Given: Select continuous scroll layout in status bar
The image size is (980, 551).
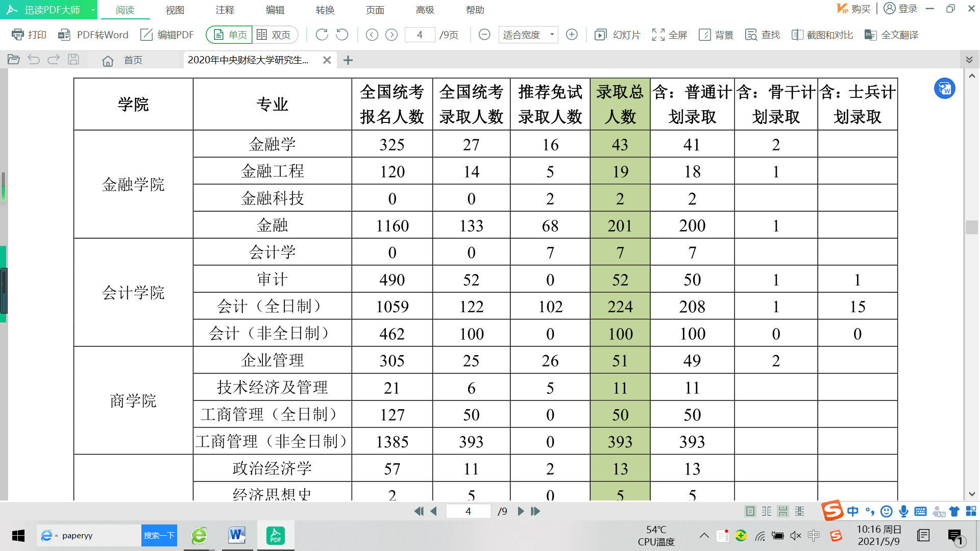Looking at the screenshot, I should [783, 511].
